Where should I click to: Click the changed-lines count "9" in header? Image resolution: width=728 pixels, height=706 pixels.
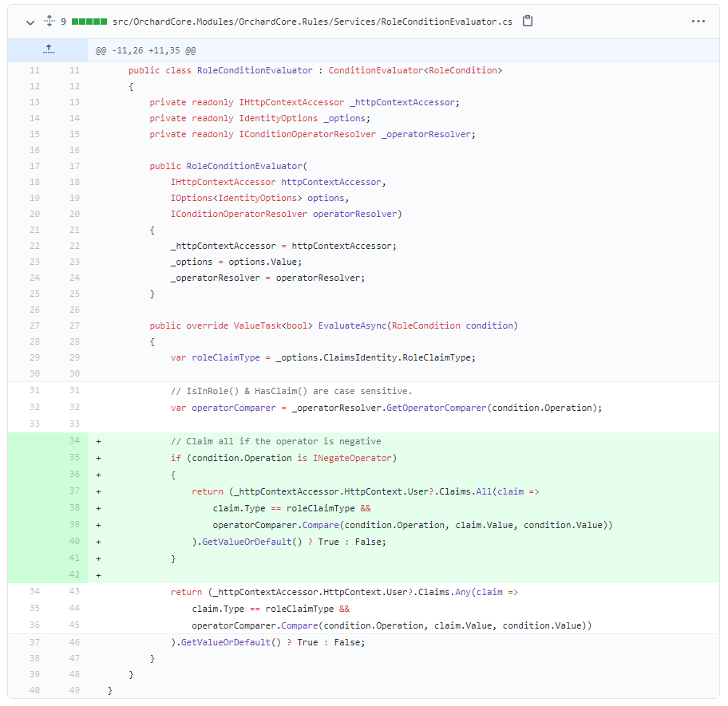coord(63,22)
